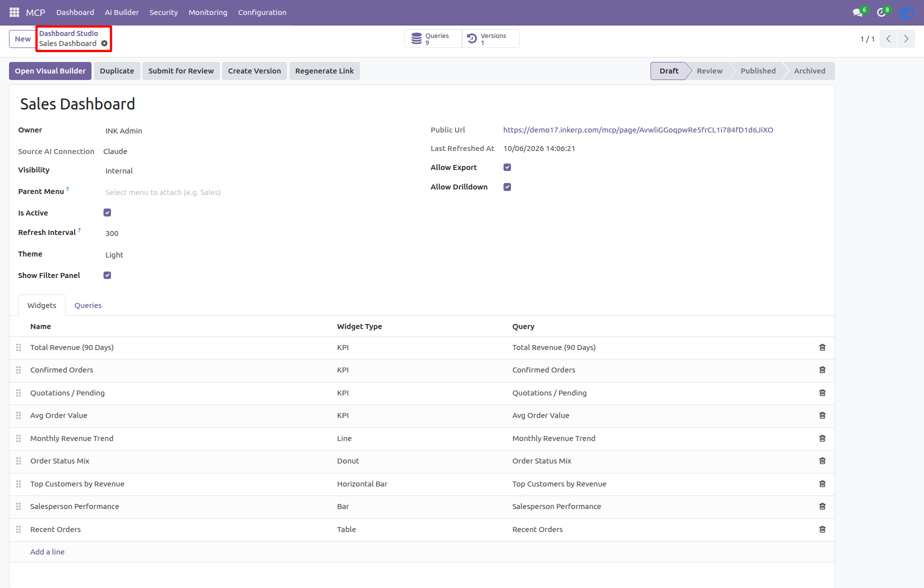Set status to Published in the status bar
Viewport: 924px width, 588px height.
758,71
